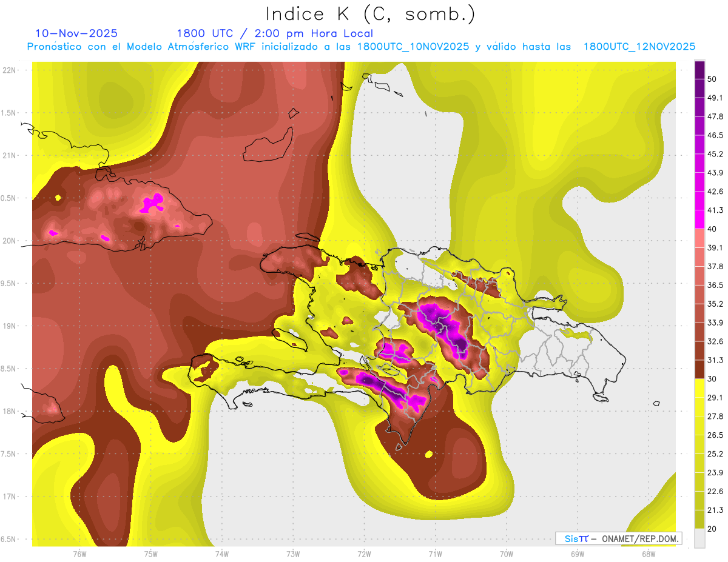Image resolution: width=728 pixels, height=562 pixels.
Task: Click the longitude axis label "75W"
Action: point(150,554)
